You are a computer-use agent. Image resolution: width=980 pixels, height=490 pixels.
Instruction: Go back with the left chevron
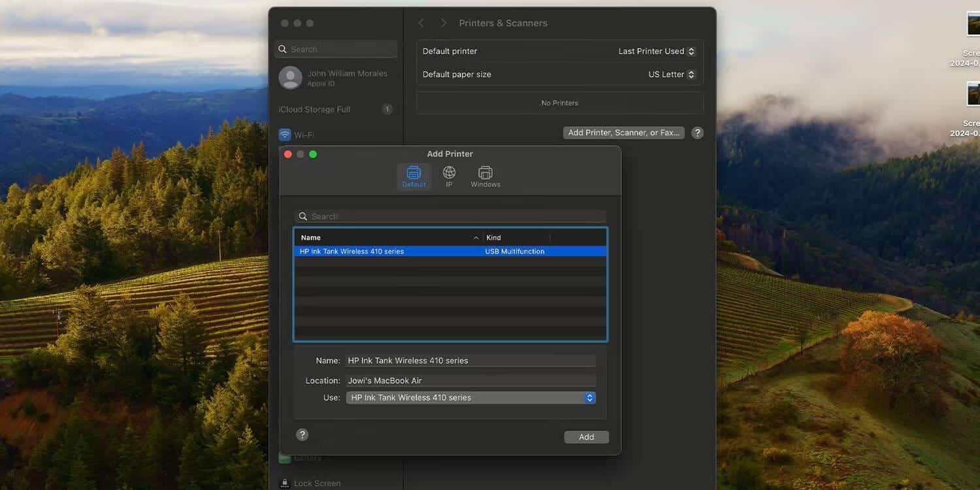click(421, 23)
